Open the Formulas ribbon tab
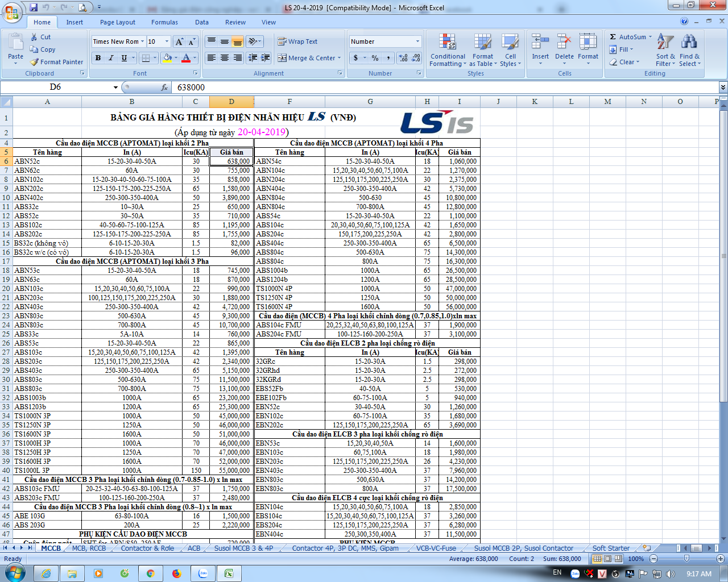728x582 pixels. 164,22
